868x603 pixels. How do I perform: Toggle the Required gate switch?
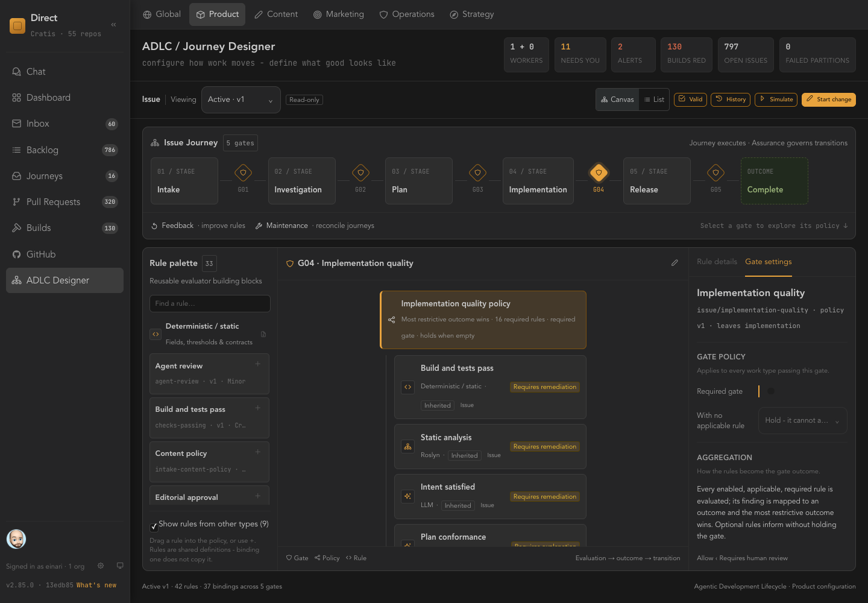pos(767,391)
